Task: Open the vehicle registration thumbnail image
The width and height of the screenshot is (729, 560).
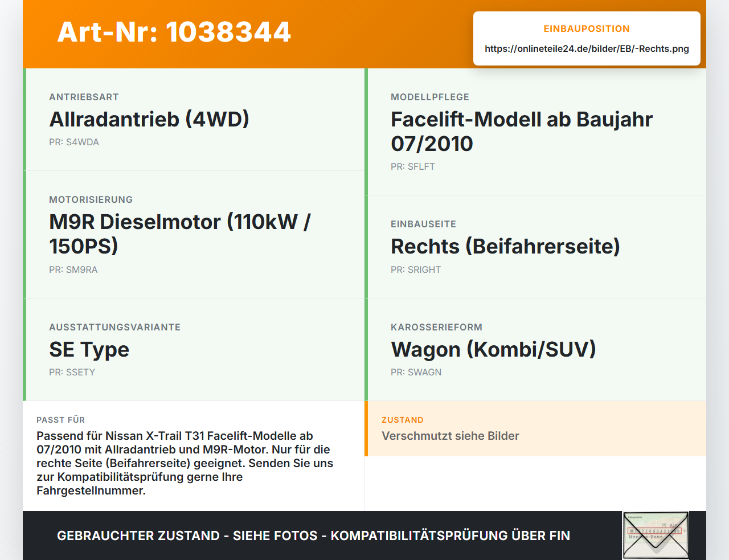Action: tap(656, 536)
